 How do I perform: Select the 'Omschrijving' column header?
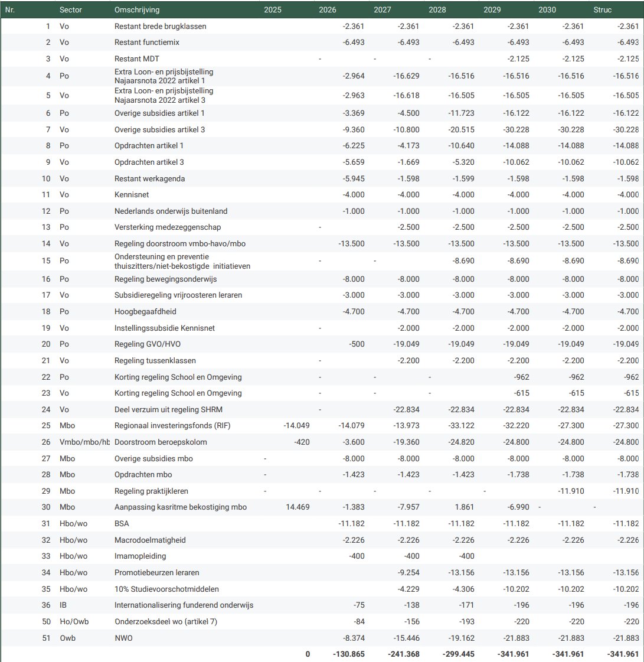tap(137, 9)
